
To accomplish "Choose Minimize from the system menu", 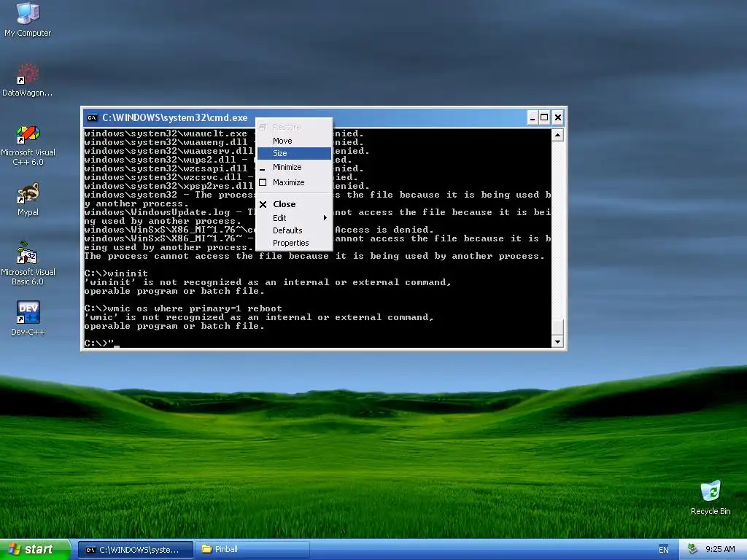I will coord(294,167).
